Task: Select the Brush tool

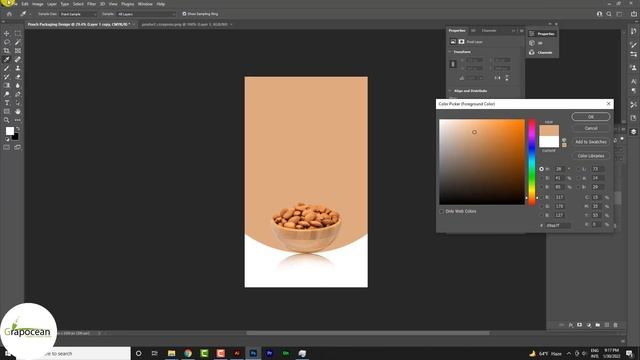Action: (7, 68)
